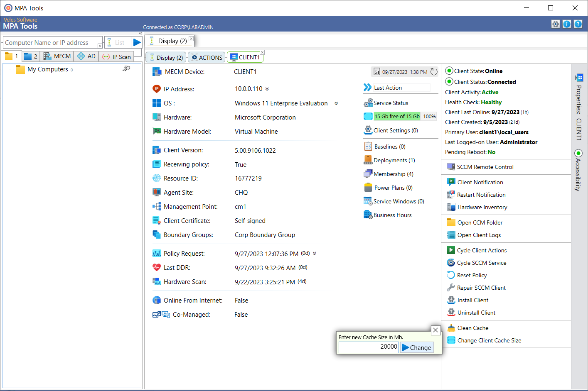Close the CLIENT1 tab
588x391 pixels.
coord(262,52)
